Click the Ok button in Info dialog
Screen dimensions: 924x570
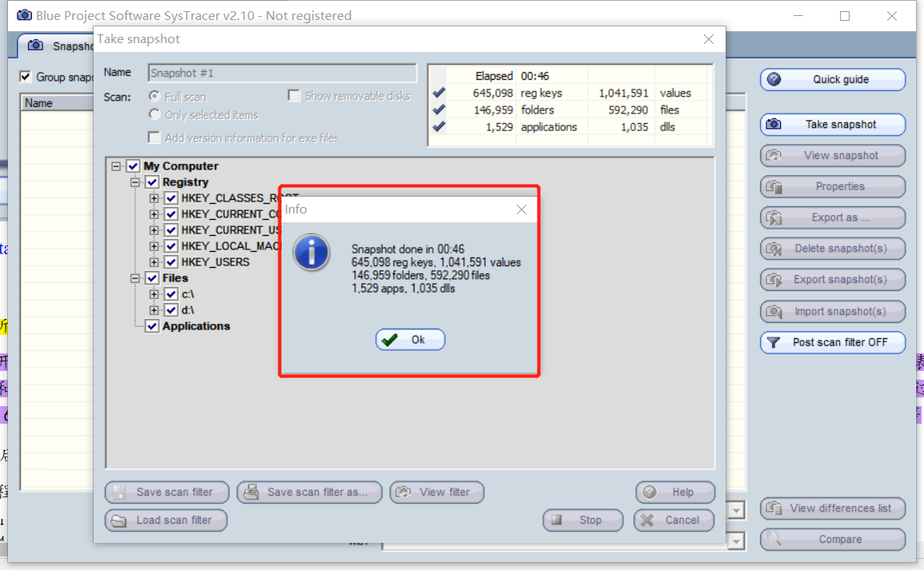(410, 340)
